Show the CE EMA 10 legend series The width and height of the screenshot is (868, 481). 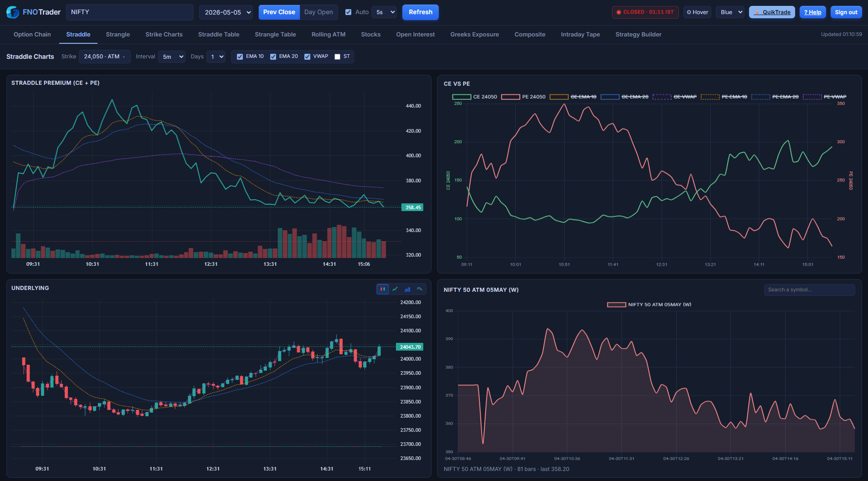pos(573,97)
